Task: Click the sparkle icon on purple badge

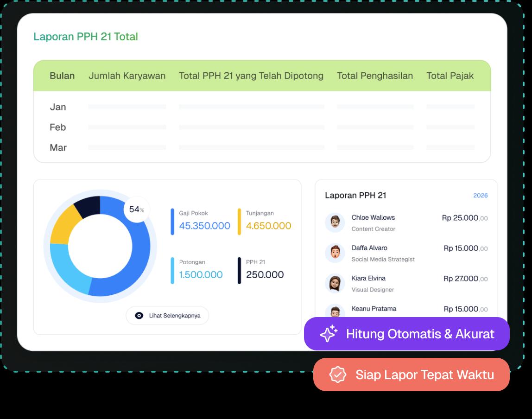Action: [x=329, y=334]
